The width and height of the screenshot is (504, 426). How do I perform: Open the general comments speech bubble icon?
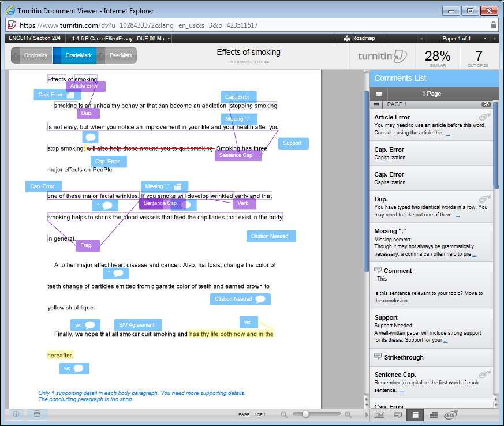[397, 414]
